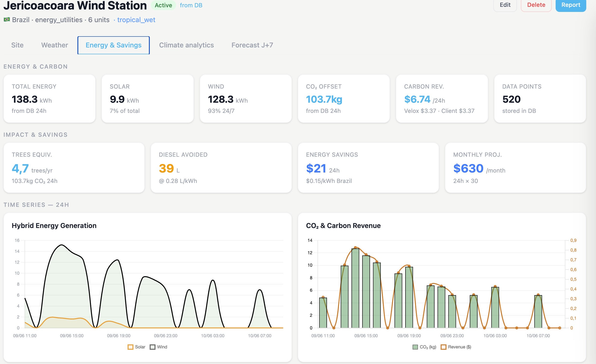
Task: Click the Energy Savings $21 value
Action: point(316,168)
